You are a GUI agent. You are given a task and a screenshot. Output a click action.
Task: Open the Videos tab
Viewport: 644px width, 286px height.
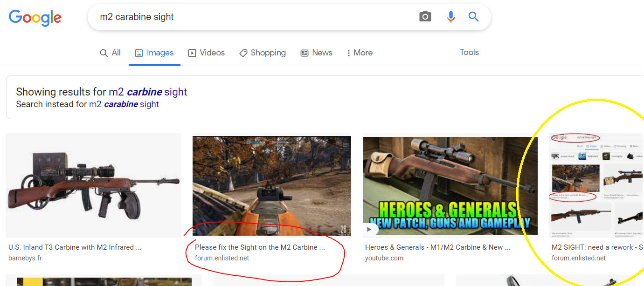coord(206,53)
